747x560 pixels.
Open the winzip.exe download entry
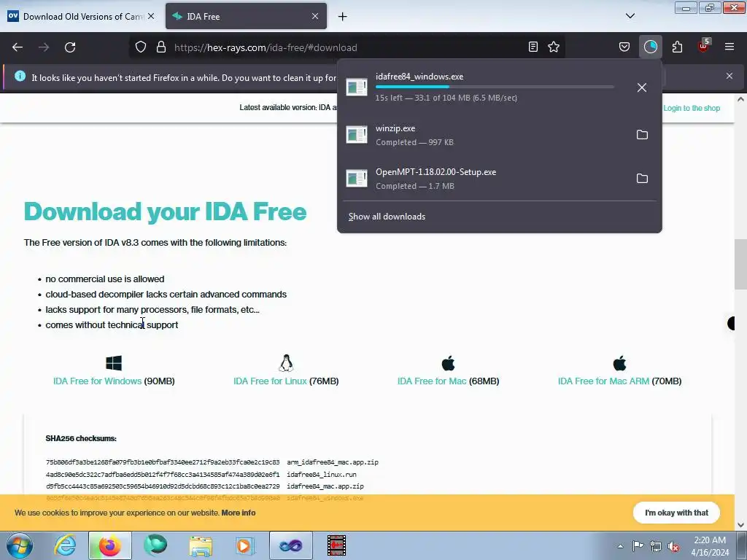click(485, 135)
